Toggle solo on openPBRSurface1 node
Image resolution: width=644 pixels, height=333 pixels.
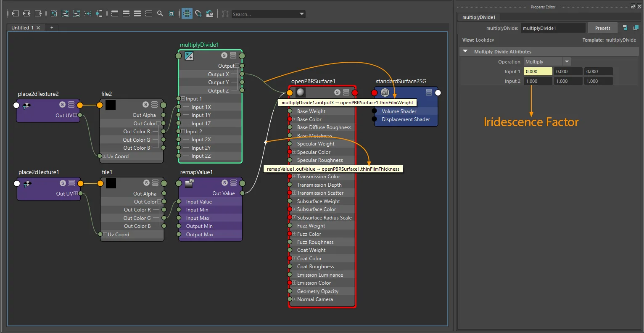337,92
